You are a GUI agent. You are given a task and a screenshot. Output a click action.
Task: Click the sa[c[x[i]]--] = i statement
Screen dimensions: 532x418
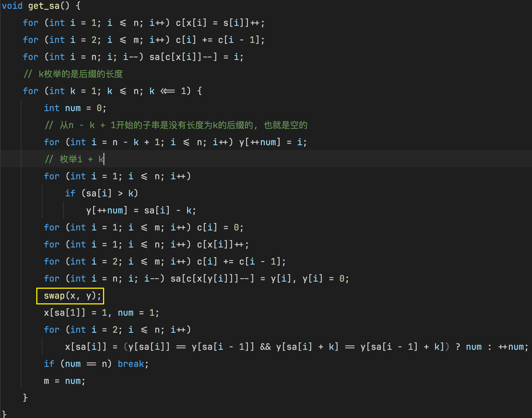click(196, 57)
